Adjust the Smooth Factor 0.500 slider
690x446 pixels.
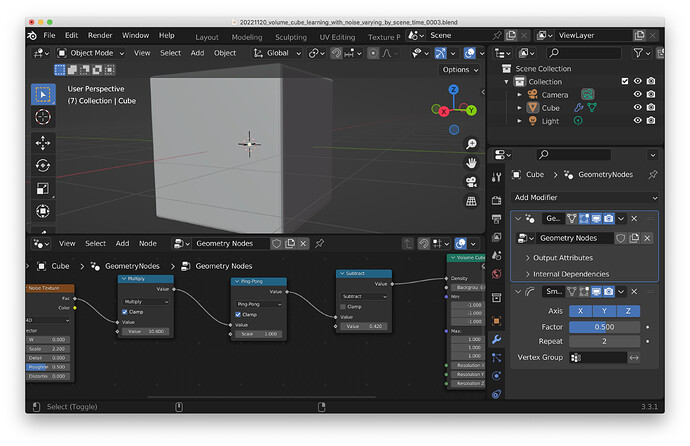pyautogui.click(x=604, y=327)
